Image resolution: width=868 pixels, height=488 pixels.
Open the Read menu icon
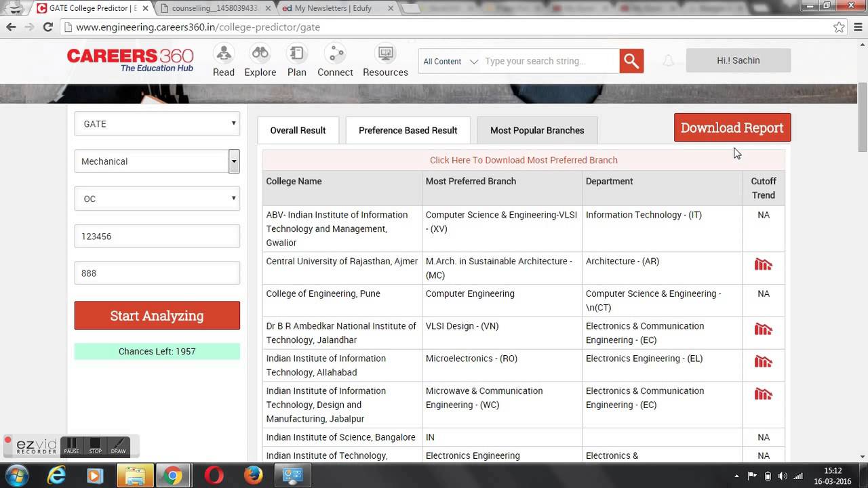click(x=223, y=53)
